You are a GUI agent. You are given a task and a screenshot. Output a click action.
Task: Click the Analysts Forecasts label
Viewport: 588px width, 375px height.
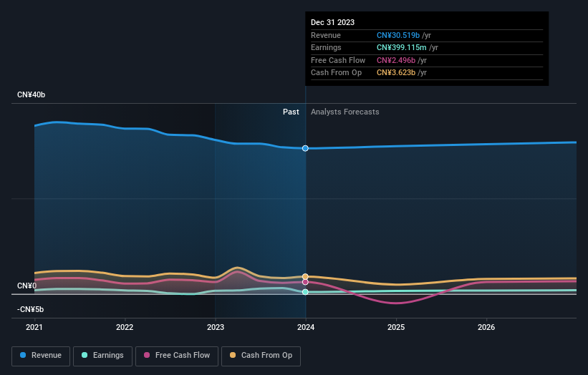click(344, 112)
